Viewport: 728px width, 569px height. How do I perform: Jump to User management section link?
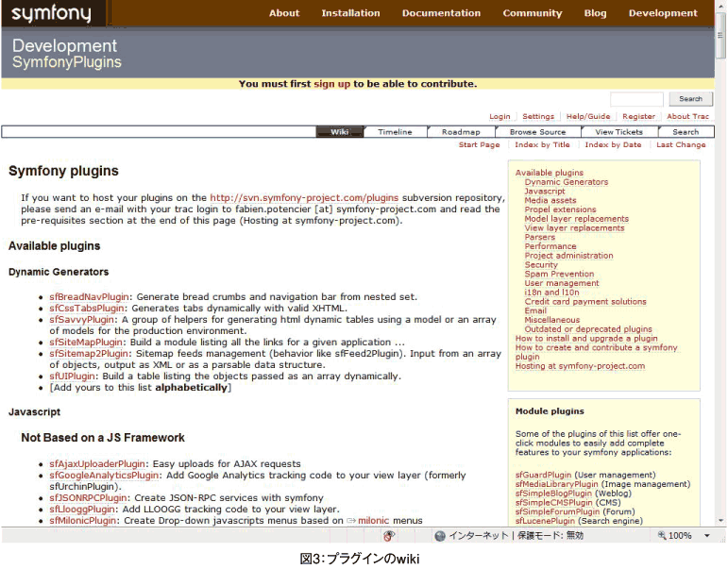562,283
